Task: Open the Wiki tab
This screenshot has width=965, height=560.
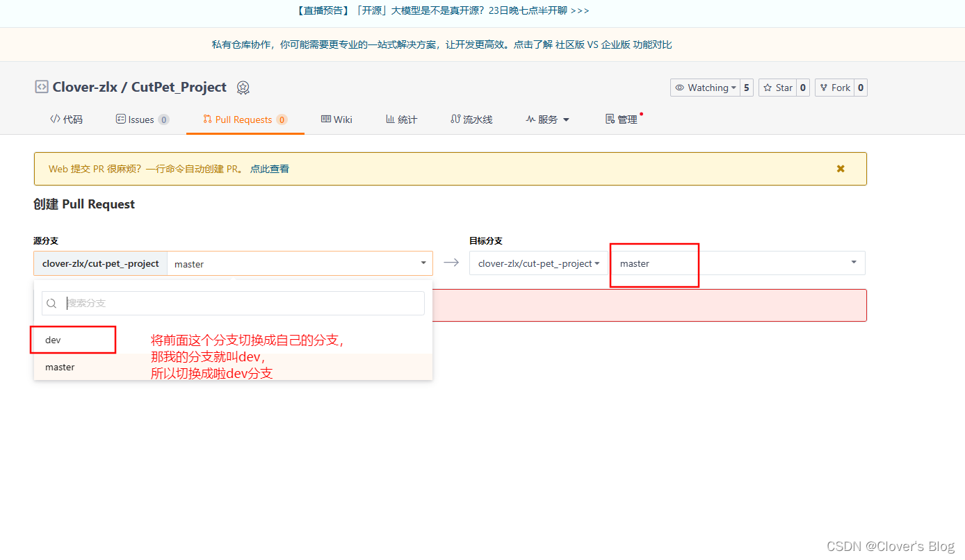Action: point(336,120)
